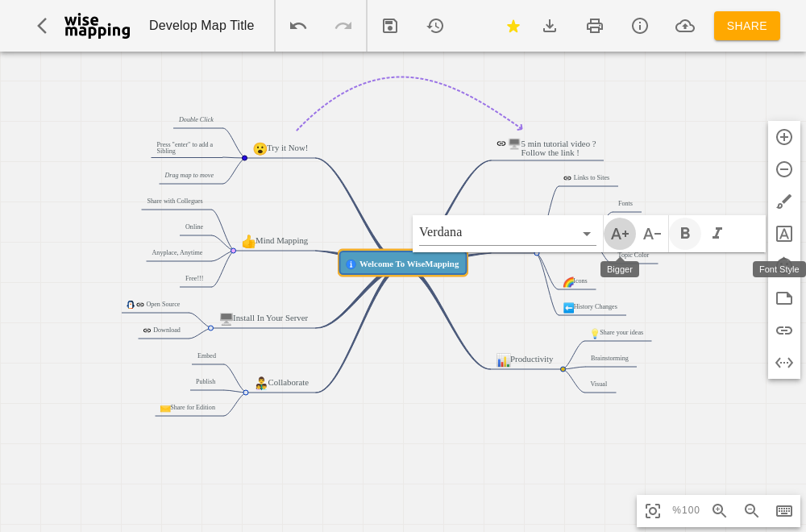Collapse the Try it Now! branch node
The height and width of the screenshot is (532, 806).
[245, 158]
